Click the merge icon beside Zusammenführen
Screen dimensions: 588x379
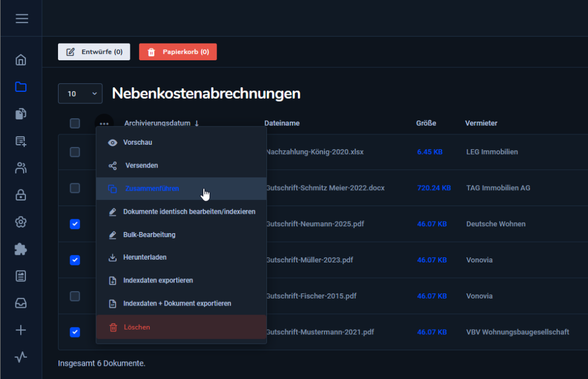click(x=113, y=188)
